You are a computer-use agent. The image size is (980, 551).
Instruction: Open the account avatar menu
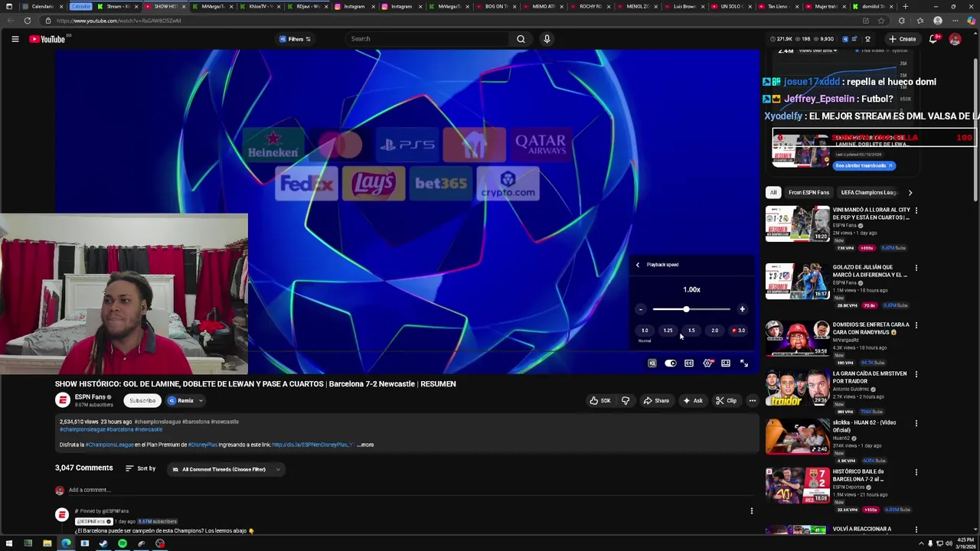pos(955,39)
